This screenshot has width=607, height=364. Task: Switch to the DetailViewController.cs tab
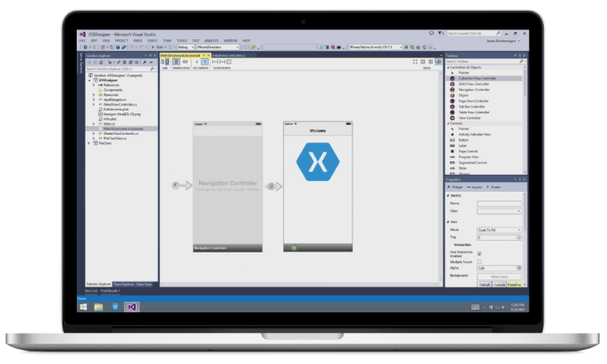click(229, 55)
